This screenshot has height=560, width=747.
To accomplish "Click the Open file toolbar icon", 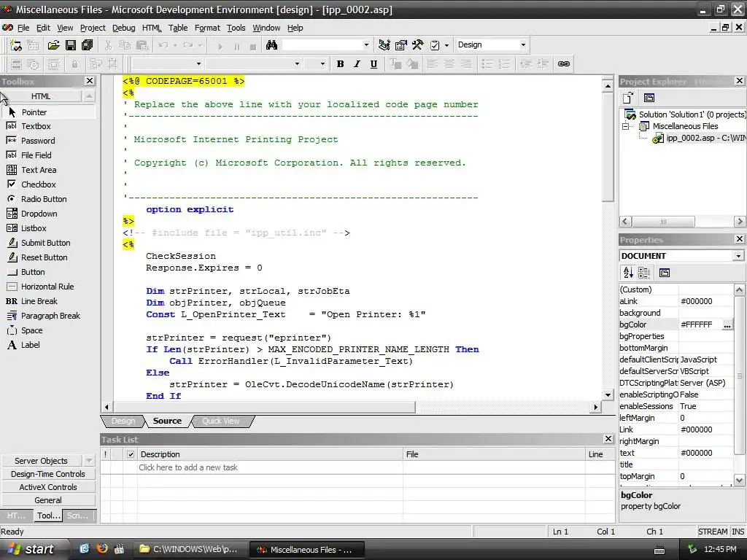I will pyautogui.click(x=54, y=45).
